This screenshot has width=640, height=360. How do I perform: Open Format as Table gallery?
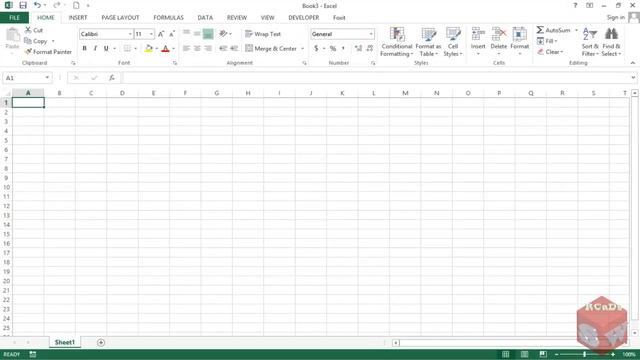pyautogui.click(x=428, y=42)
